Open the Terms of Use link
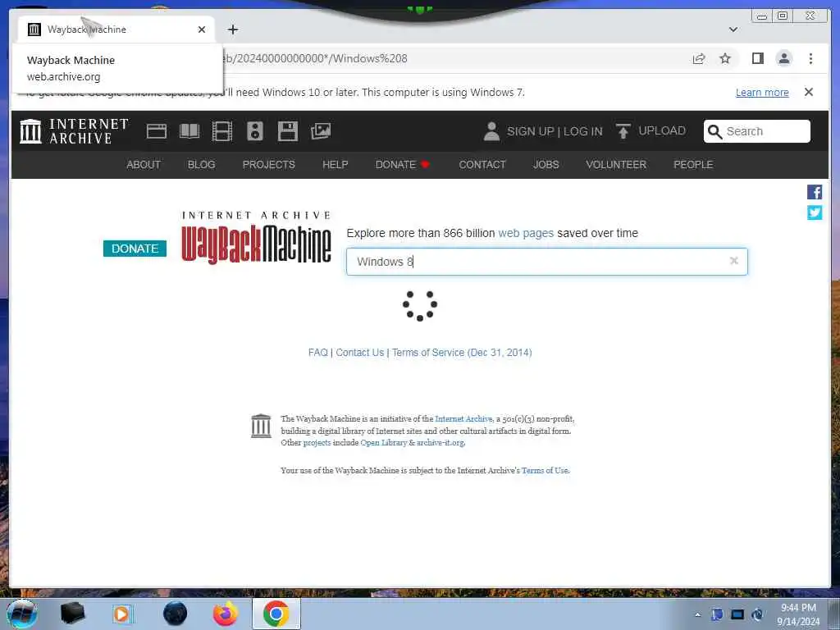The image size is (840, 630). coord(545,470)
